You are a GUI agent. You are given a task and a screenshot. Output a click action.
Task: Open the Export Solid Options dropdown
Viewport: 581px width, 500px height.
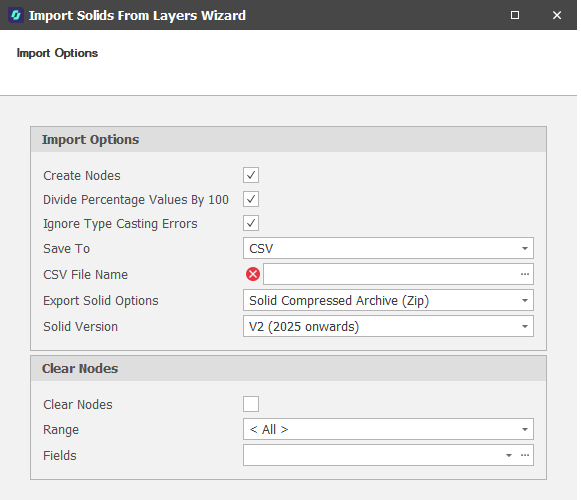click(x=388, y=300)
